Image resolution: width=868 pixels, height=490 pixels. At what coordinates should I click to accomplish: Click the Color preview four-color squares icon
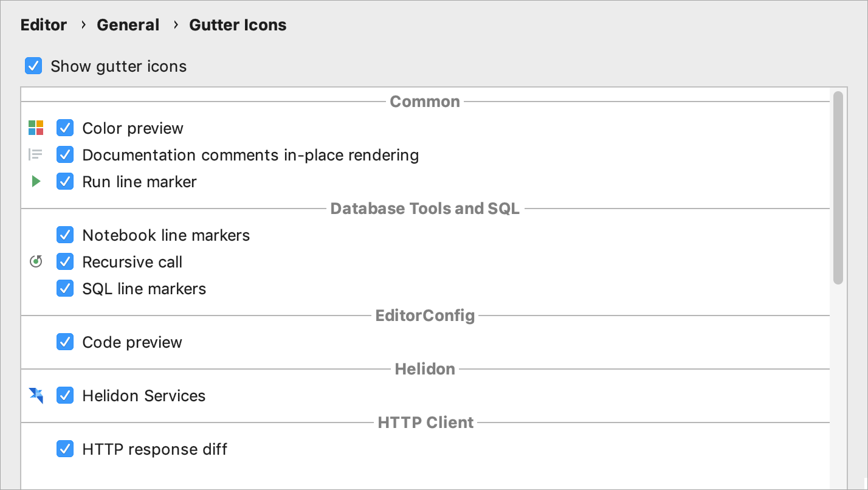(36, 128)
